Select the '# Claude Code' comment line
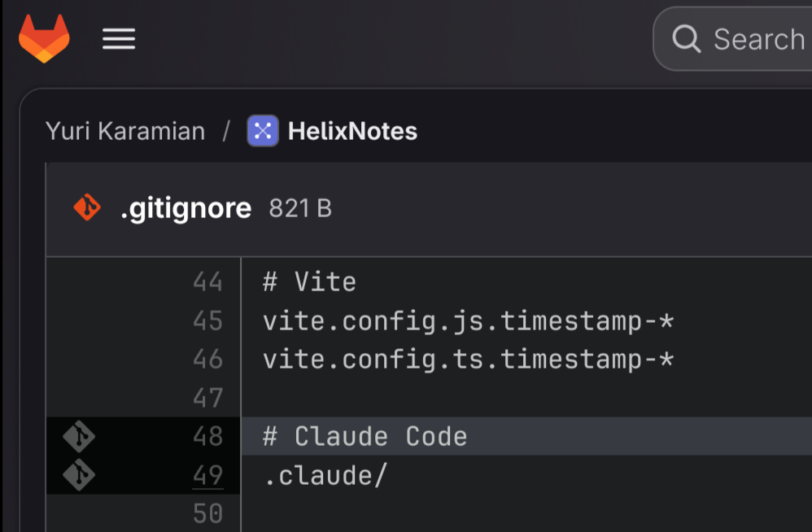812x532 pixels. pos(365,436)
